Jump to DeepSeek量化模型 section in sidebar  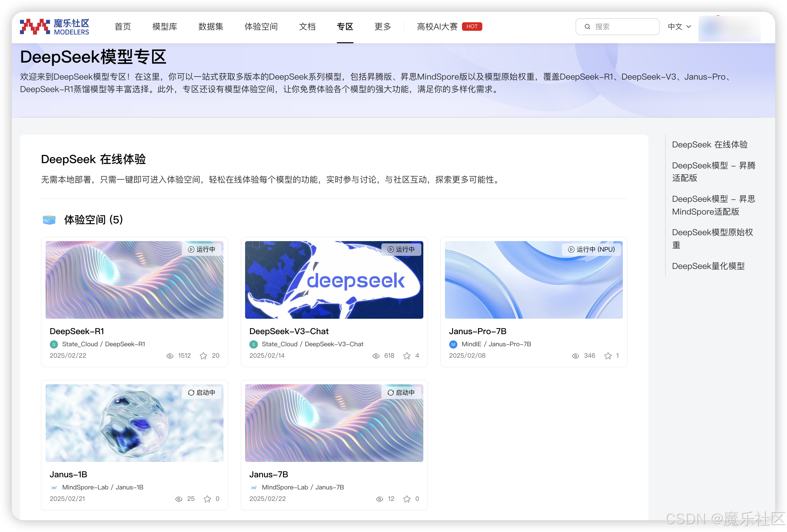(708, 266)
